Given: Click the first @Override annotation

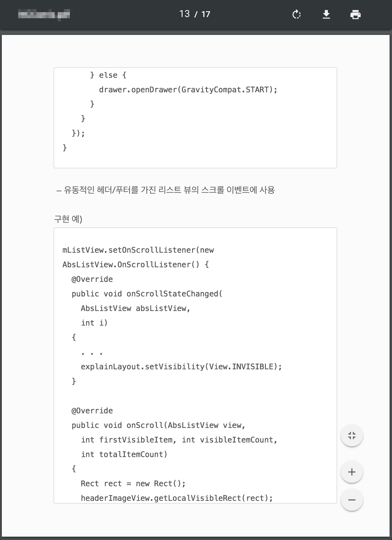Looking at the screenshot, I should (x=92, y=279).
